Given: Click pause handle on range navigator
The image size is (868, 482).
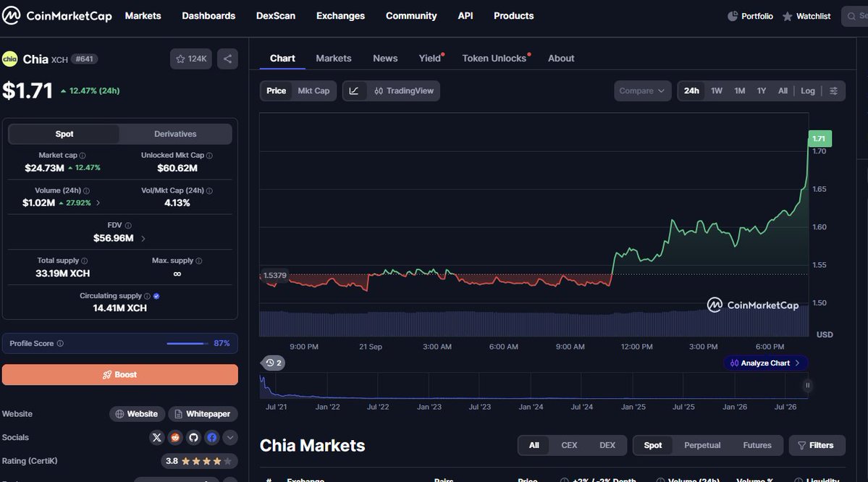Looking at the screenshot, I should [x=808, y=385].
